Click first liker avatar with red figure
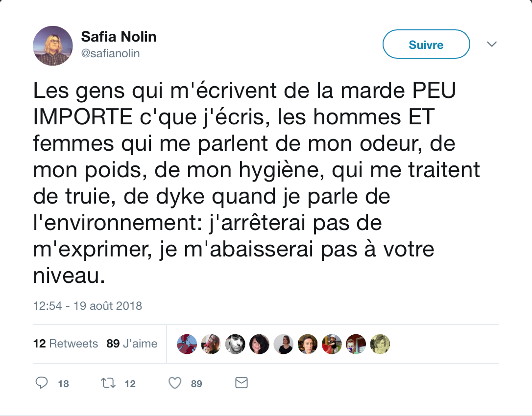The image size is (532, 416). (x=187, y=344)
